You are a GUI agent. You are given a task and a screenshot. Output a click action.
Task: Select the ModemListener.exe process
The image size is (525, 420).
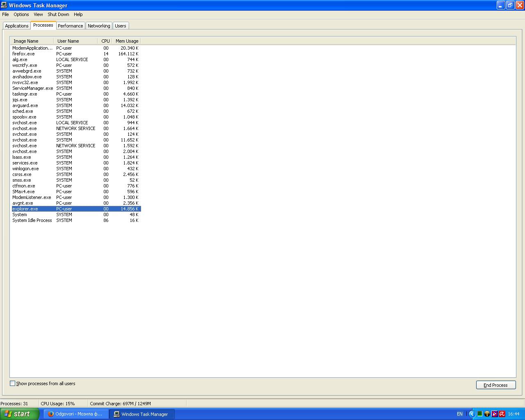[x=76, y=197]
